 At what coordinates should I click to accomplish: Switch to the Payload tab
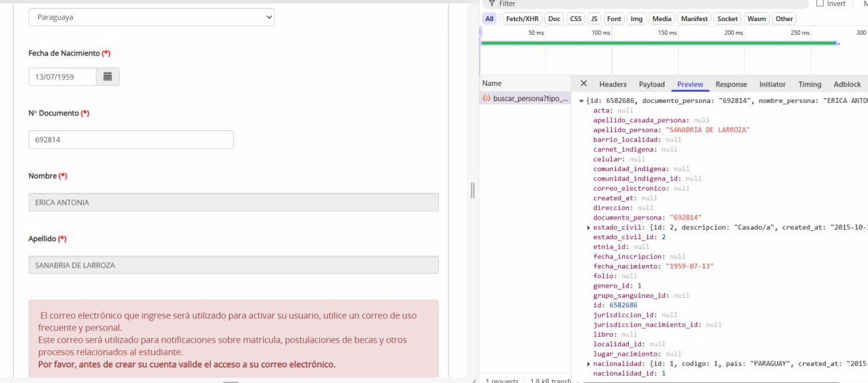tap(651, 85)
